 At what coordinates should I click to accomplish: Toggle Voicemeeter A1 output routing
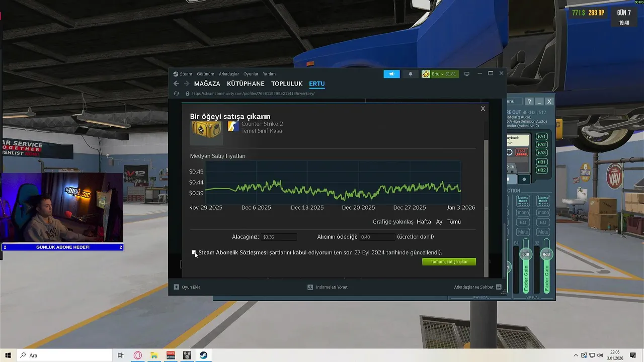point(542,137)
